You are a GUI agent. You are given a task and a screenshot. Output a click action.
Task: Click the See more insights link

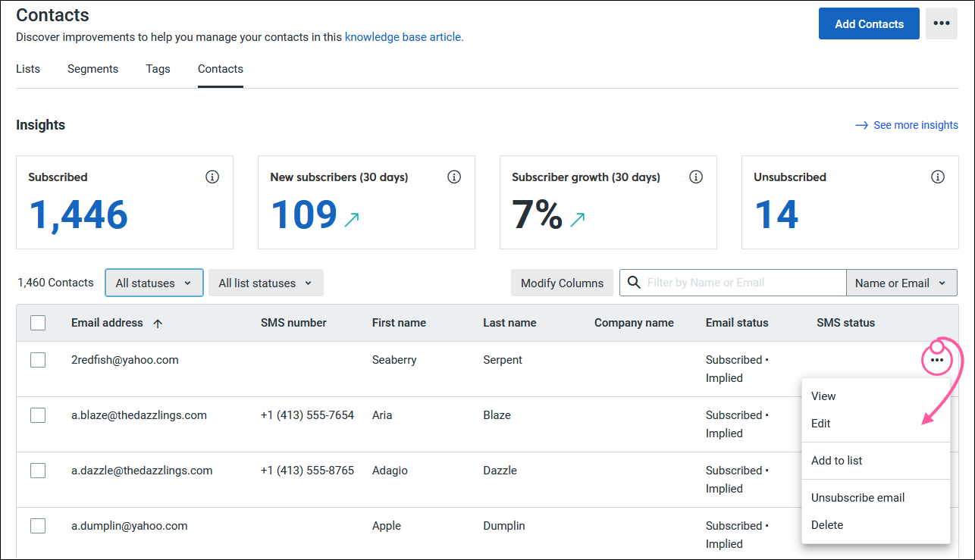916,125
